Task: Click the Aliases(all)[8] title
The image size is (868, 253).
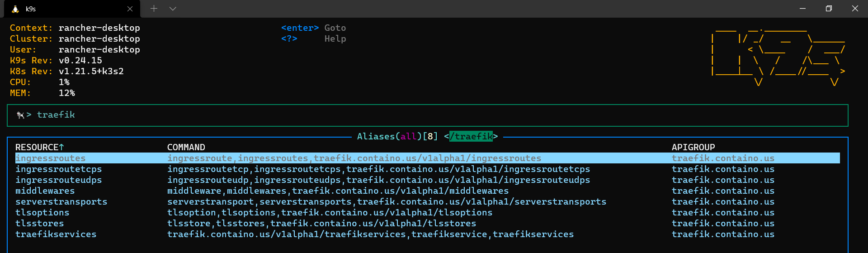Action: coord(397,136)
